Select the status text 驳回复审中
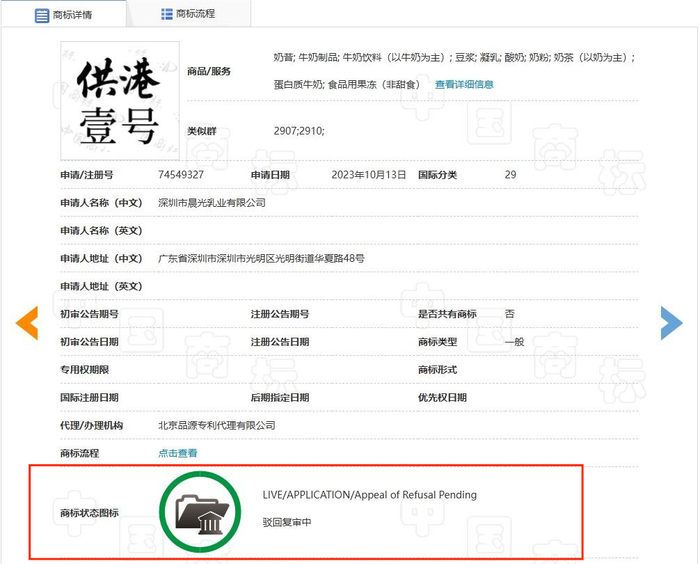Viewport: 700px width, 564px height. pyautogui.click(x=287, y=522)
